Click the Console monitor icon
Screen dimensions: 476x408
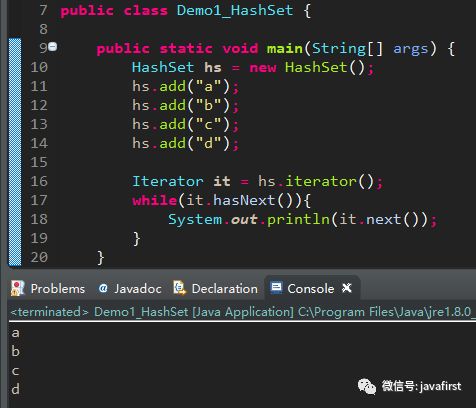pos(276,287)
